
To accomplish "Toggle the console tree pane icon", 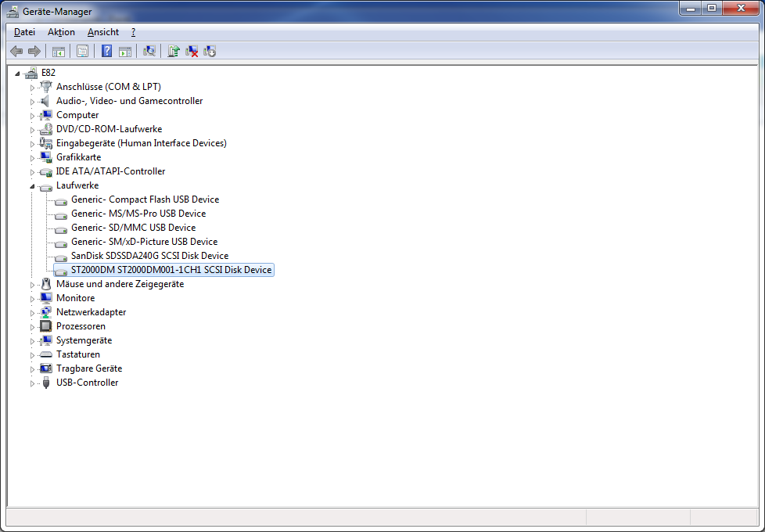I will point(59,52).
